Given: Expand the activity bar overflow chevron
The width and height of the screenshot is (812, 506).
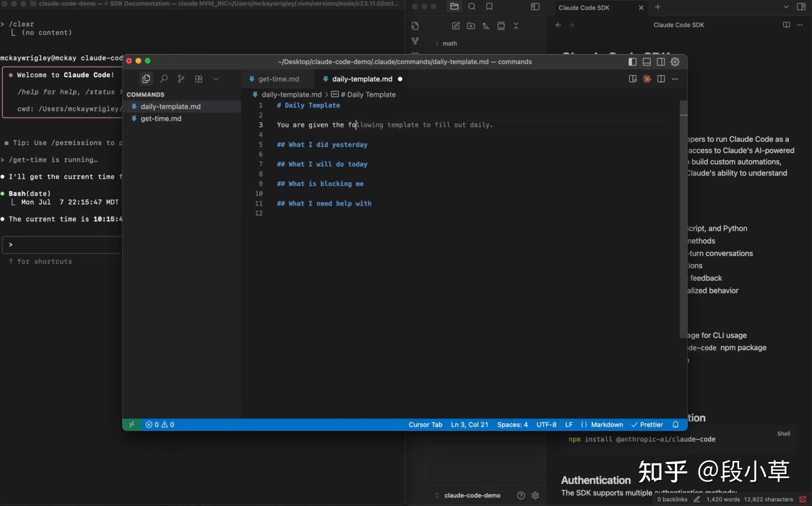Looking at the screenshot, I should point(216,79).
